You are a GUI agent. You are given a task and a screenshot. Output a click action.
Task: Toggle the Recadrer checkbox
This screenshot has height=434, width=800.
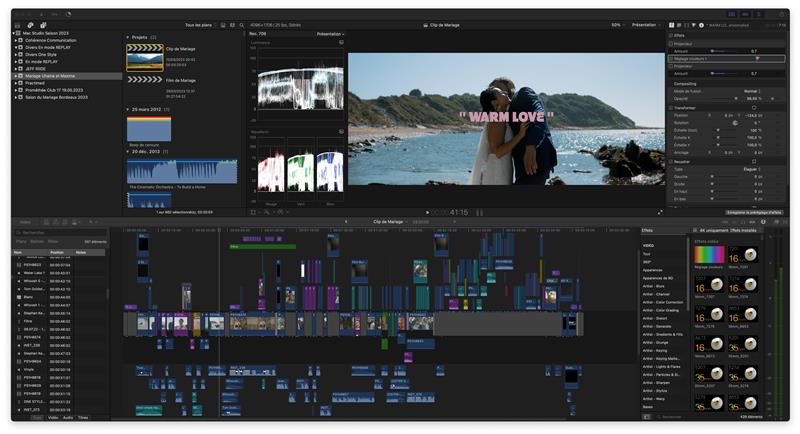[x=671, y=162]
